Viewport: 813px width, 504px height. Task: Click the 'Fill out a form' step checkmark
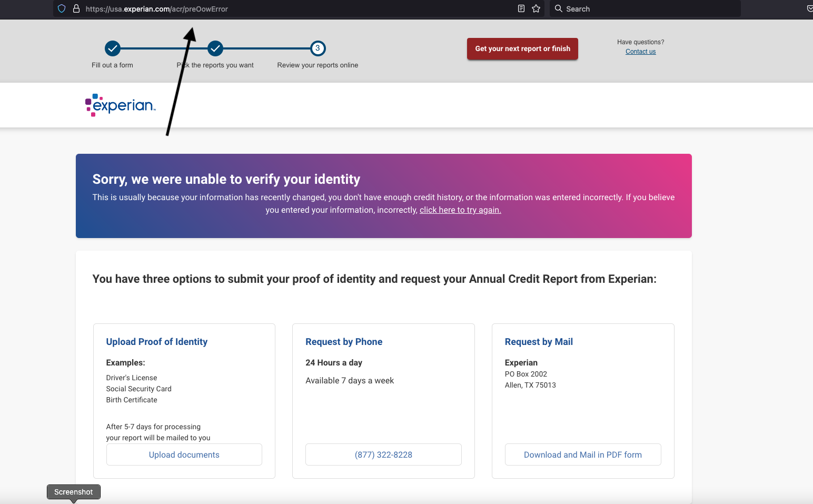[112, 48]
